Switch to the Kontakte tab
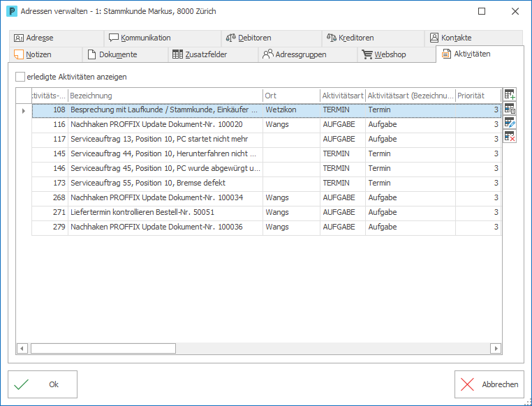This screenshot has width=532, height=406. pos(473,38)
